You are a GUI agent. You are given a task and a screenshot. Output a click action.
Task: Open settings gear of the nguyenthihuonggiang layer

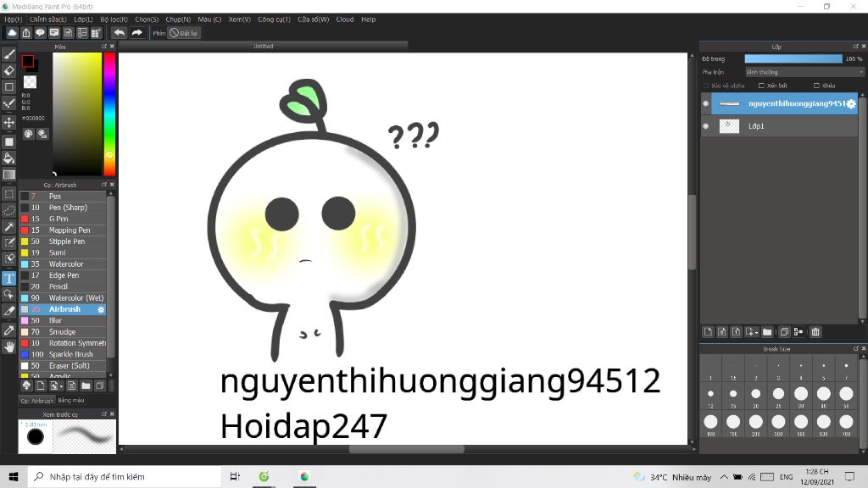coord(851,103)
